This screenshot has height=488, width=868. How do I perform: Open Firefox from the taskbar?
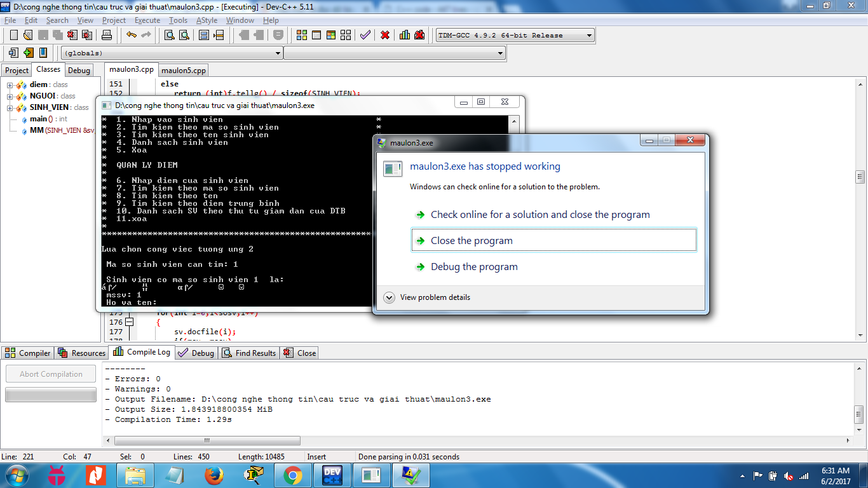214,475
